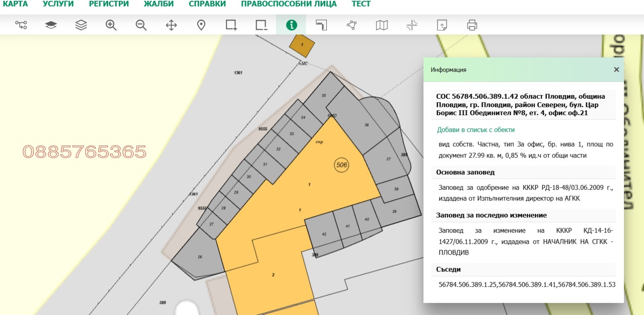Viewport: 644px width, 315px height.
Task: Click 'Добави в списък с обекти' link
Action: 476,130
